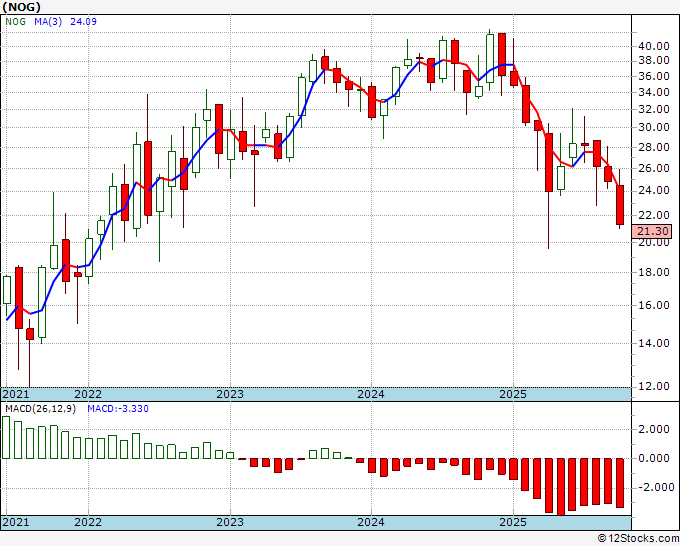The image size is (680, 546).
Task: Click the 12.00 price axis label
Action: 654,386
